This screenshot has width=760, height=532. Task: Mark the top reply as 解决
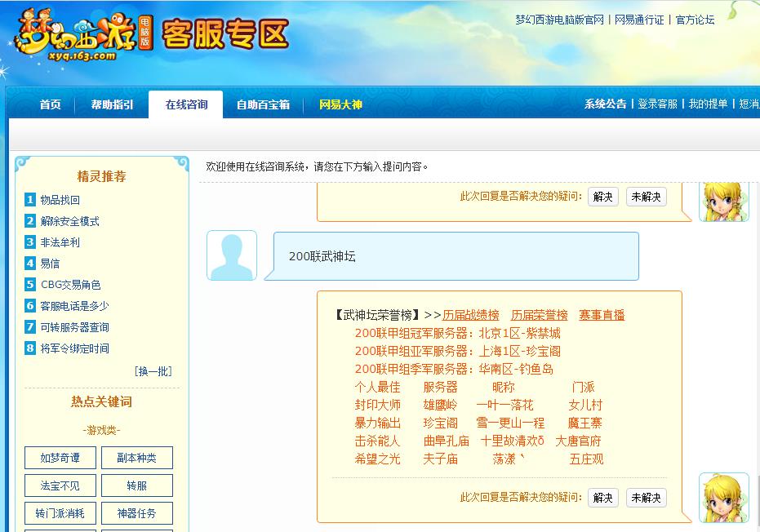(x=603, y=197)
